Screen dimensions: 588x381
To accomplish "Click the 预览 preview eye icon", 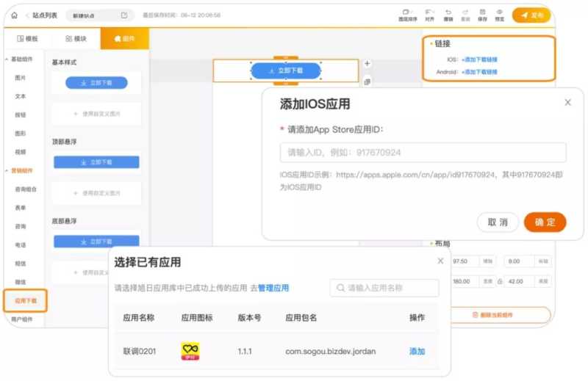I will click(500, 15).
